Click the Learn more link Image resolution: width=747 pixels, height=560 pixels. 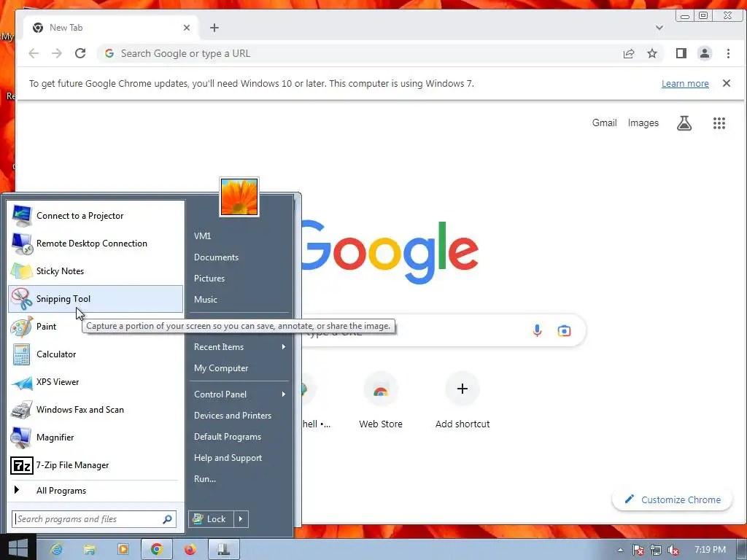(x=685, y=83)
